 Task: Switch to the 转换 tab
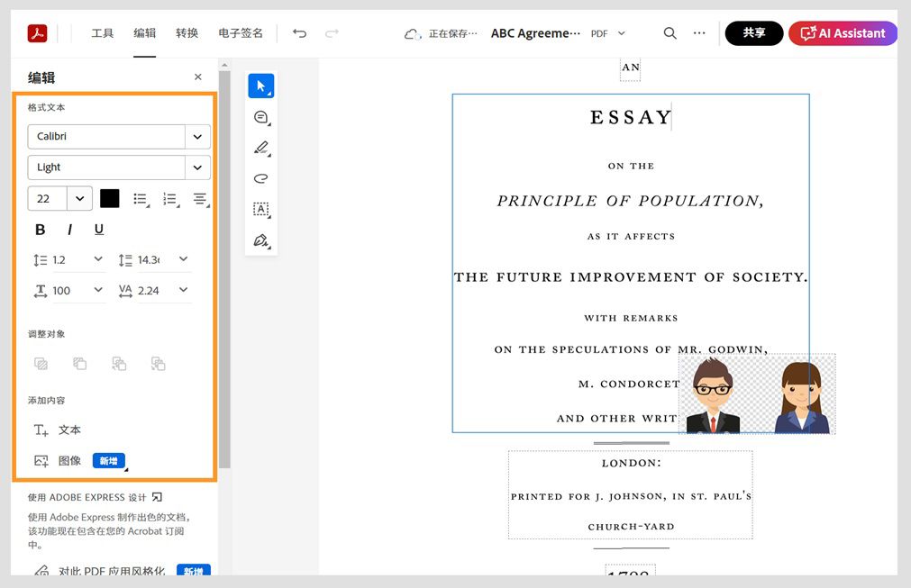pos(187,32)
